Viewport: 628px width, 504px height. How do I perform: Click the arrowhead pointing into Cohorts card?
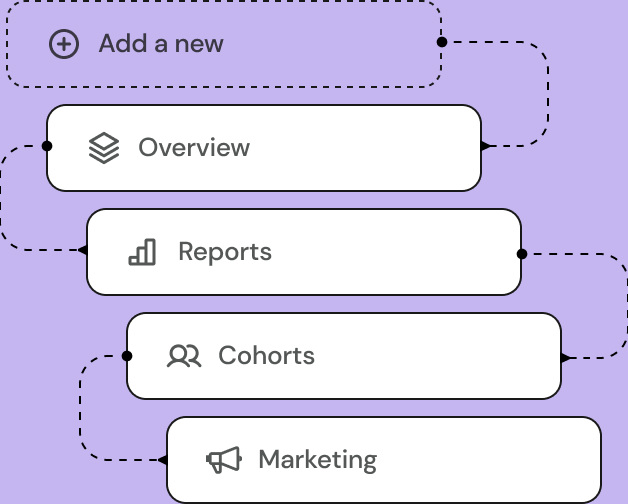point(565,357)
